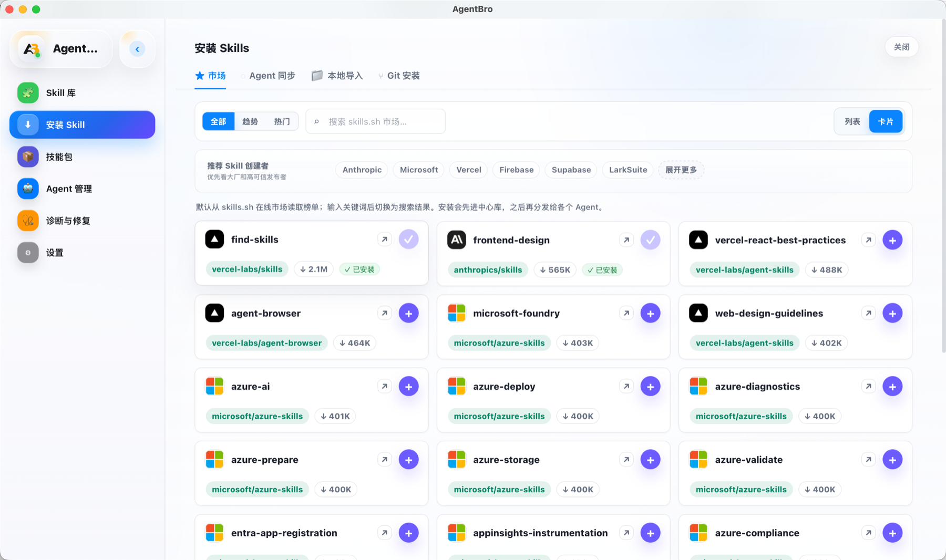Open the 本地导入 tab
The image size is (946, 560).
pyautogui.click(x=337, y=76)
